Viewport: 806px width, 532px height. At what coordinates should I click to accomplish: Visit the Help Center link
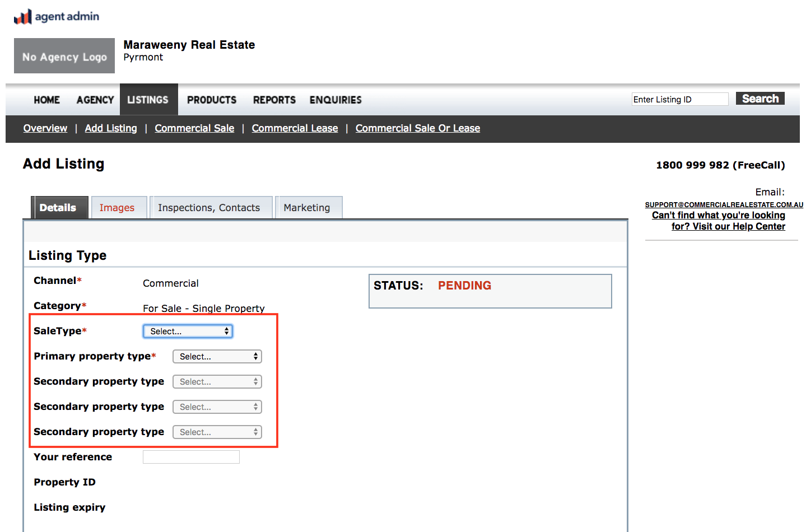(719, 221)
